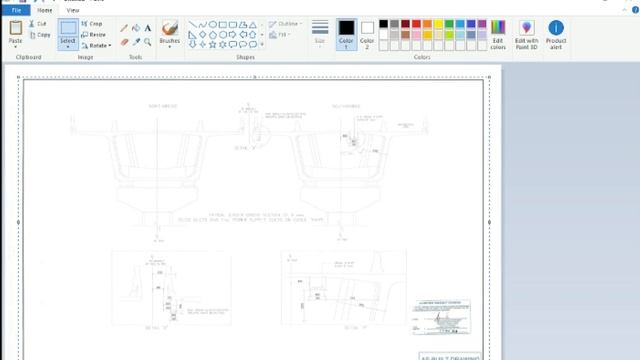Viewport: 640px width, 360px height.
Task: Select the Eraser tool
Action: 124,42
